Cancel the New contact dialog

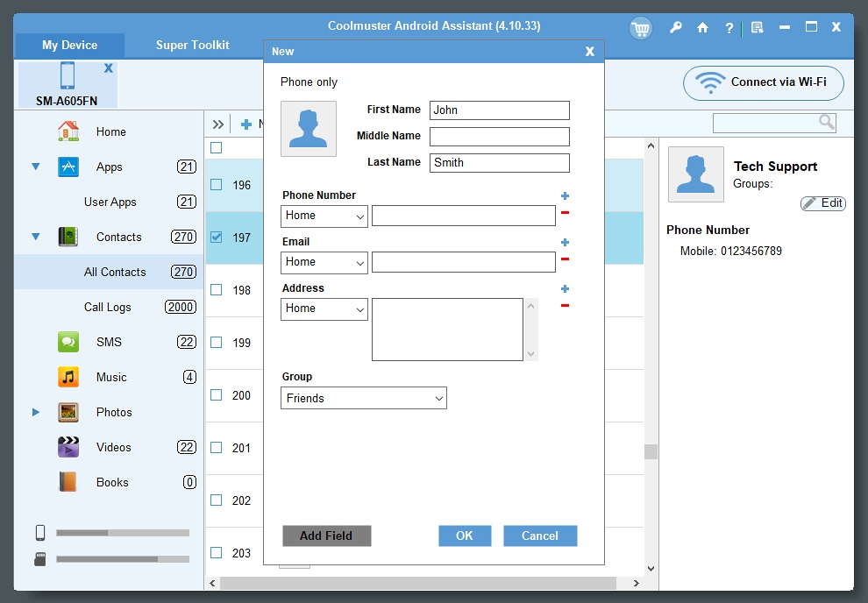[540, 536]
